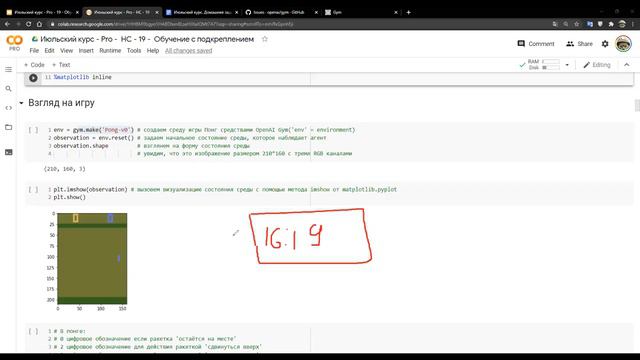Click the browser back arrow

pyautogui.click(x=7, y=24)
